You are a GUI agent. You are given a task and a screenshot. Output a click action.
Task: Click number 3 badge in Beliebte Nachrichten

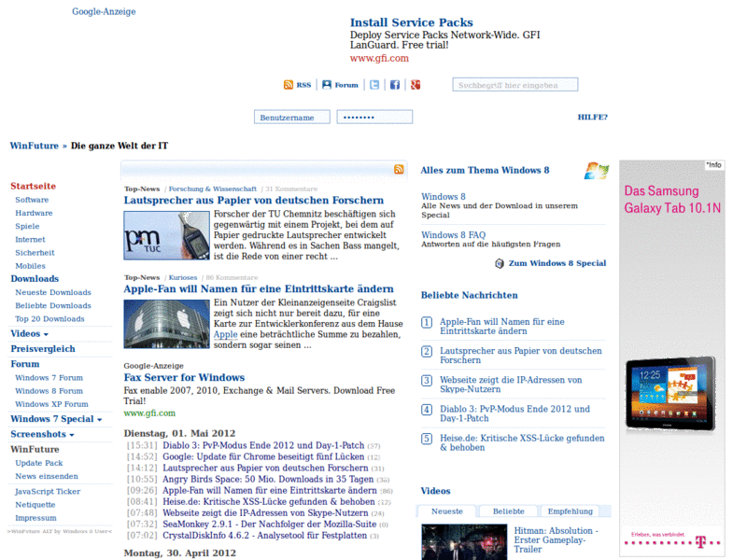point(427,381)
